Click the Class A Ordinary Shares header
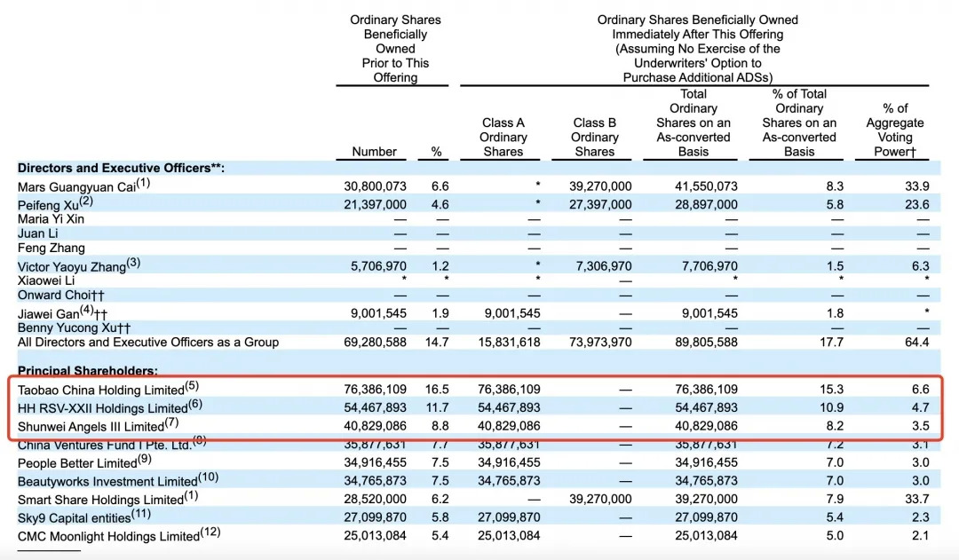This screenshot has height=560, width=959. pos(503,137)
